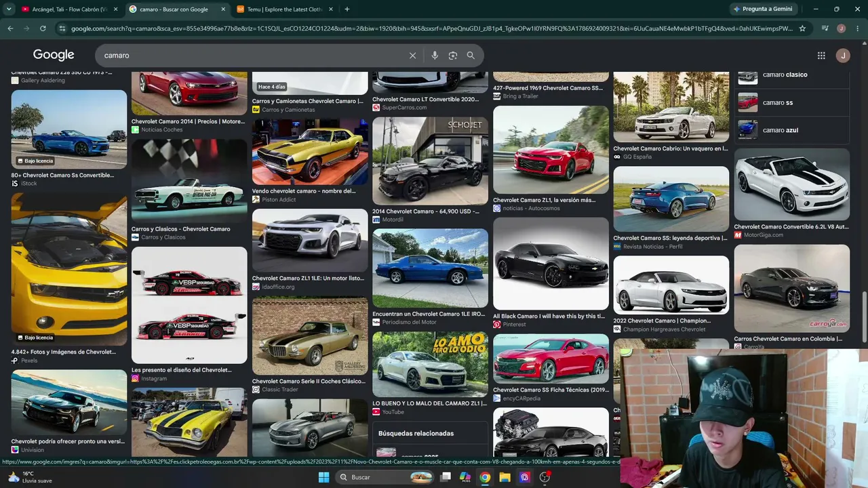Close the camaro - Buscar con Google tab
This screenshot has height=488, width=868.
coord(223,9)
